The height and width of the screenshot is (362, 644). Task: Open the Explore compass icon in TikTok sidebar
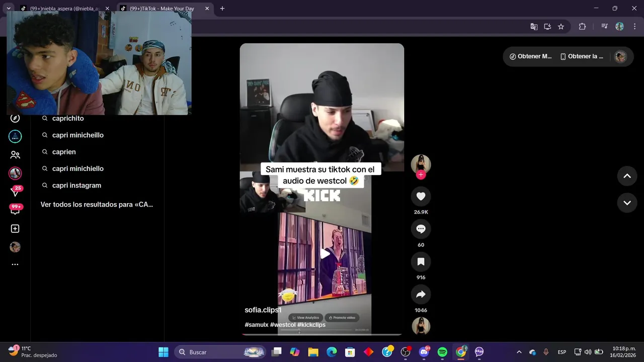tap(15, 118)
